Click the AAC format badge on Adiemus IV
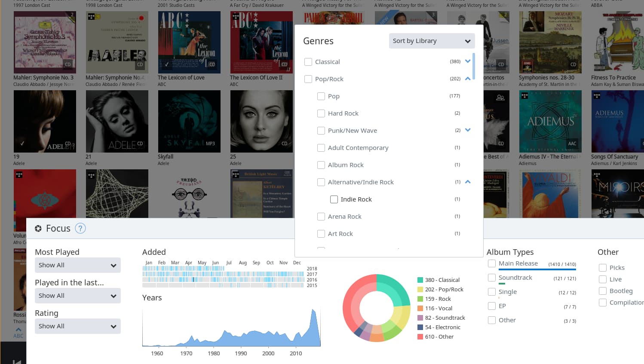Viewport: 644px width, 364px height. pos(572,144)
